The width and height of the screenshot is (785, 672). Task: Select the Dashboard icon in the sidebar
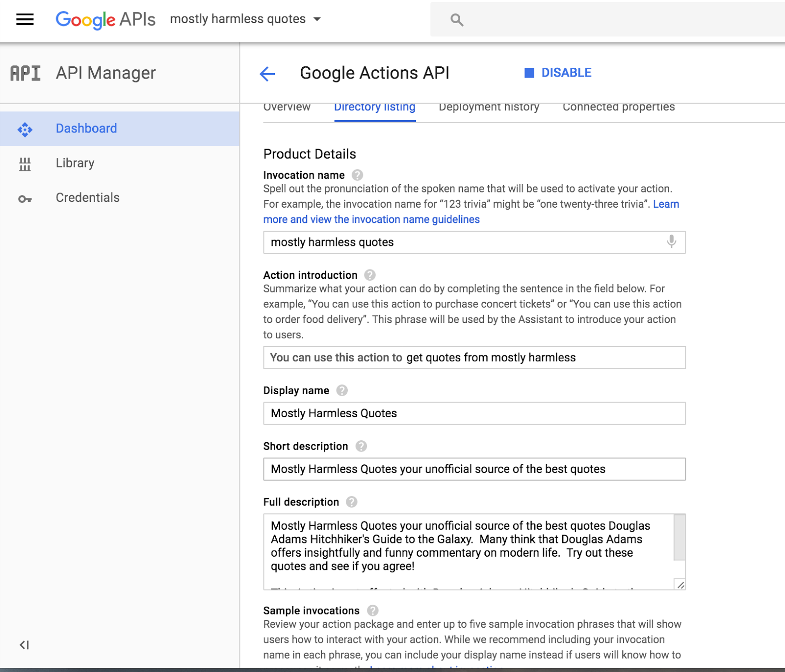[x=25, y=129]
